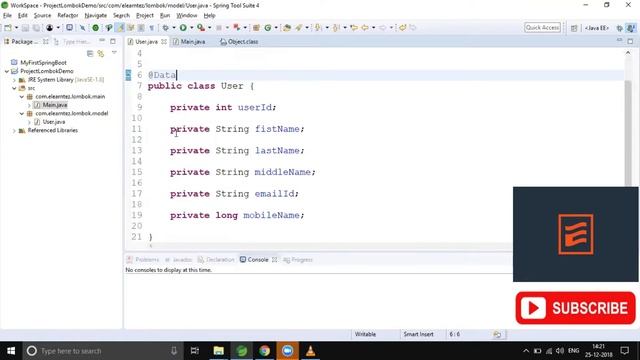
Task: Expand the JRE System Library node
Action: (14, 80)
